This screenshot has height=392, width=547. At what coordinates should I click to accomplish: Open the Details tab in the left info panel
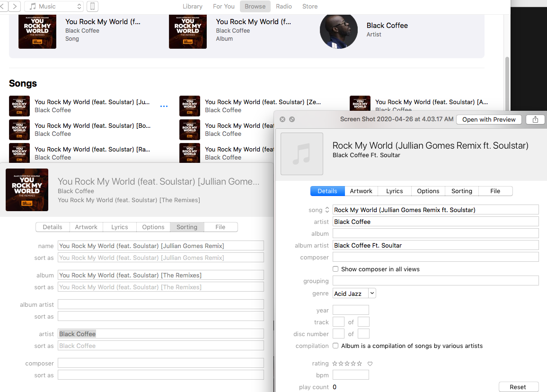click(53, 227)
